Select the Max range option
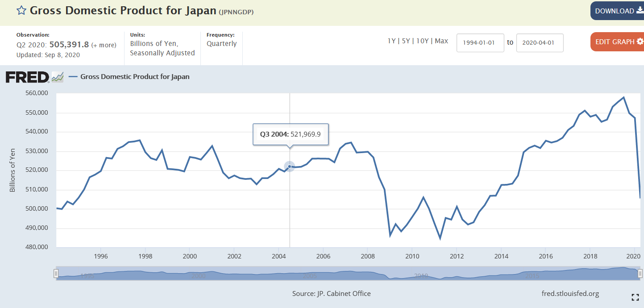The image size is (644, 308). tap(441, 41)
